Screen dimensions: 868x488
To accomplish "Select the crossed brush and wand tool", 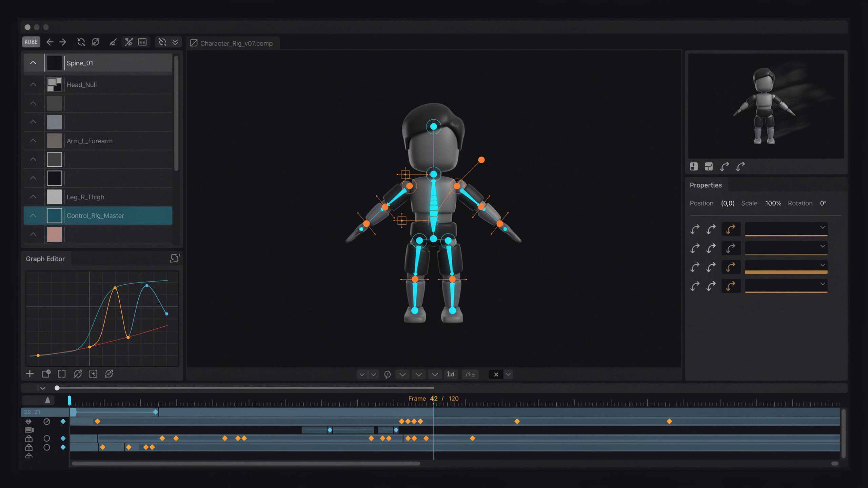I will pyautogui.click(x=129, y=42).
